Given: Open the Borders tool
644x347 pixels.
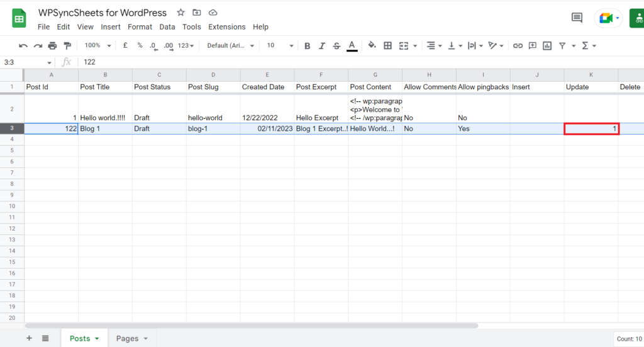Looking at the screenshot, I should pyautogui.click(x=387, y=46).
